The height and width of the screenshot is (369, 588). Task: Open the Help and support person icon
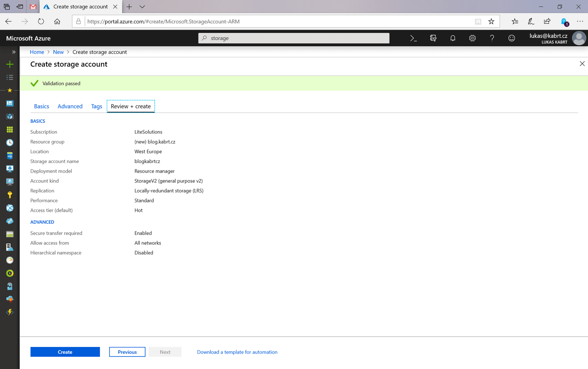pyautogui.click(x=10, y=286)
